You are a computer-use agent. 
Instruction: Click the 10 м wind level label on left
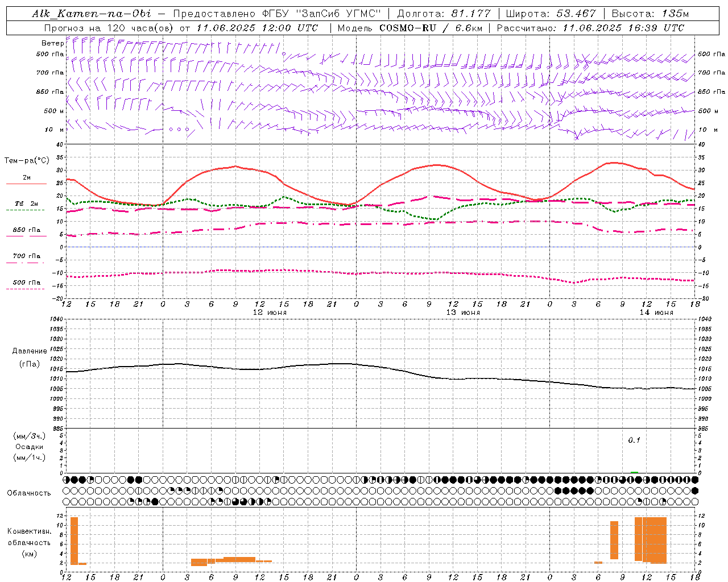55,130
